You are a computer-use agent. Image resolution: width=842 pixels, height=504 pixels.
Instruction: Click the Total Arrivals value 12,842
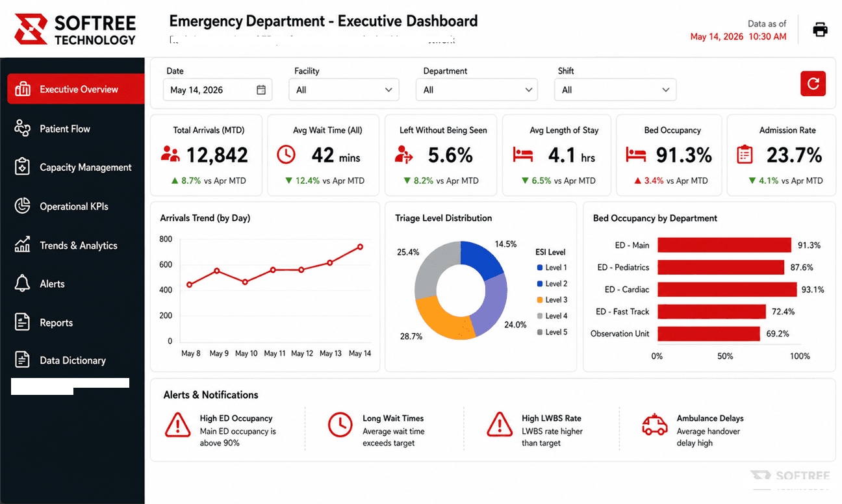217,155
